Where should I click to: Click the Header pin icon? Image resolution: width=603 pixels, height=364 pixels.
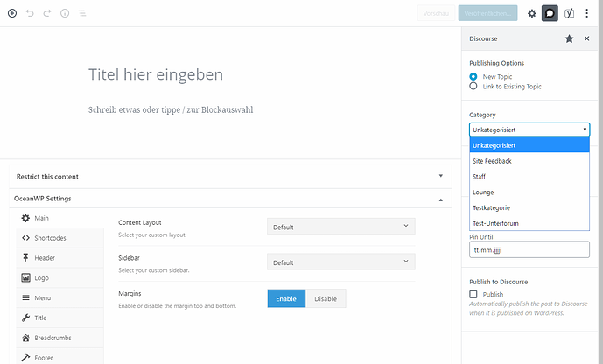[x=25, y=257]
